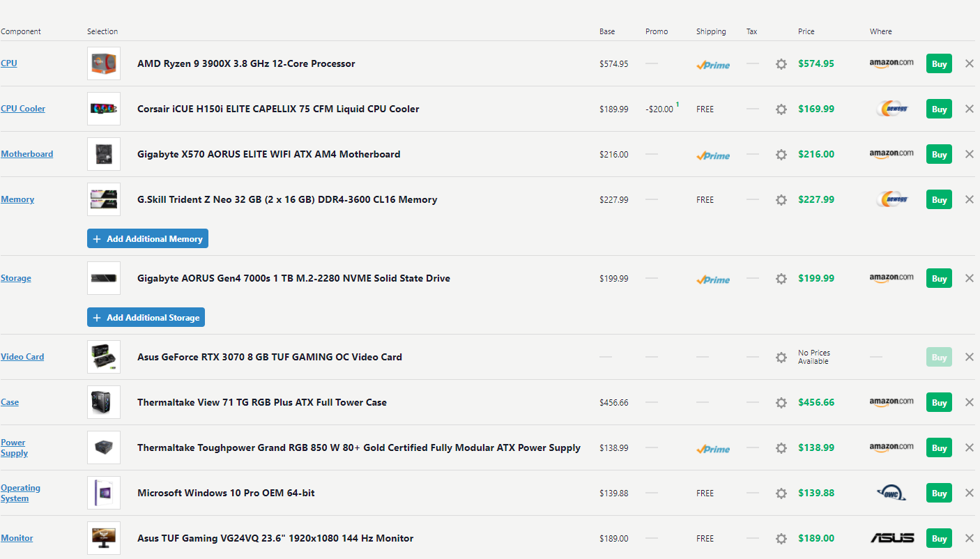The image size is (980, 559).
Task: Buy the AMD Ryzen 9 3900X
Action: click(939, 63)
